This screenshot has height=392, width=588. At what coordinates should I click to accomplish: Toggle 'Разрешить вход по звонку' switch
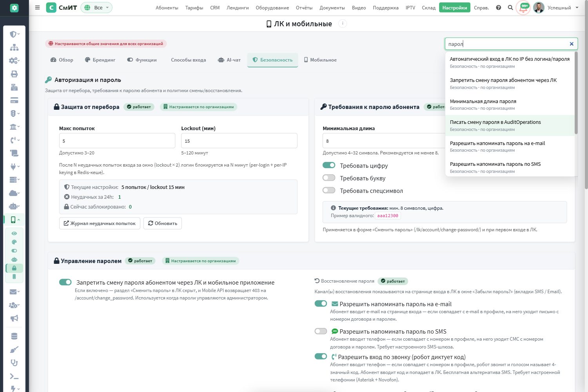[321, 356]
